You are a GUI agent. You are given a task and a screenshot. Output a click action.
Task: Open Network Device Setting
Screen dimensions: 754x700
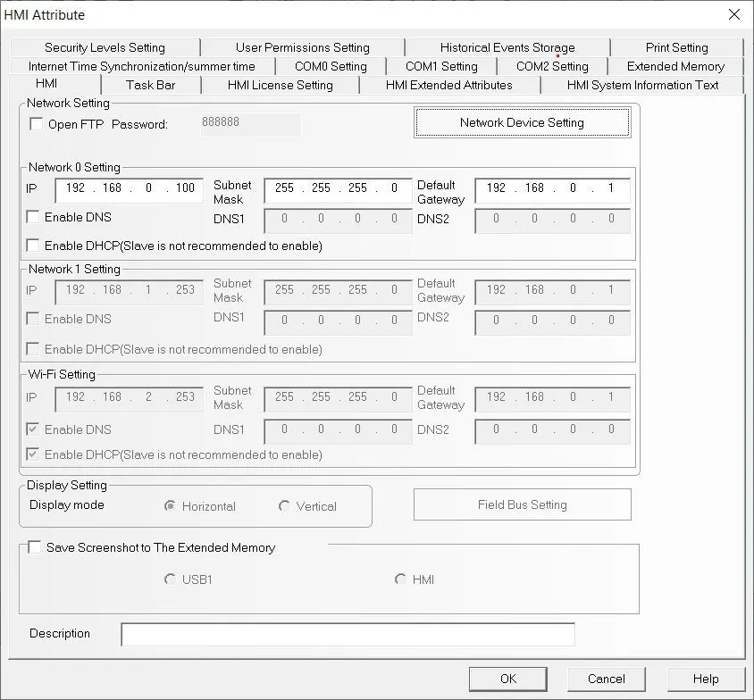pyautogui.click(x=523, y=122)
